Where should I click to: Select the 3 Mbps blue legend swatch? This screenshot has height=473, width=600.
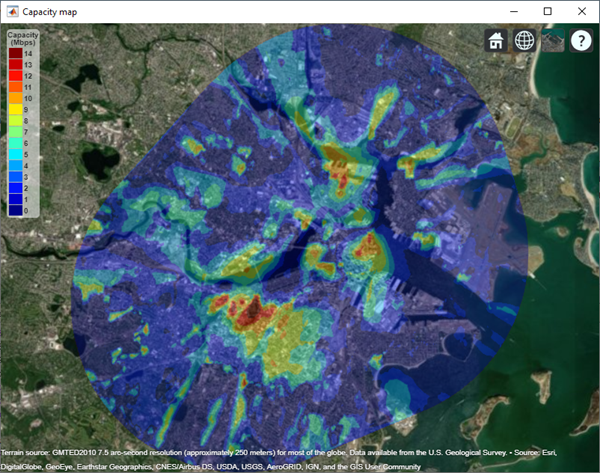[16, 177]
